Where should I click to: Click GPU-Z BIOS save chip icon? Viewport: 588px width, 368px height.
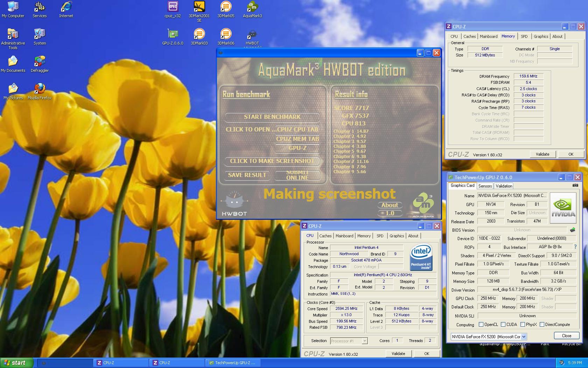click(x=573, y=230)
